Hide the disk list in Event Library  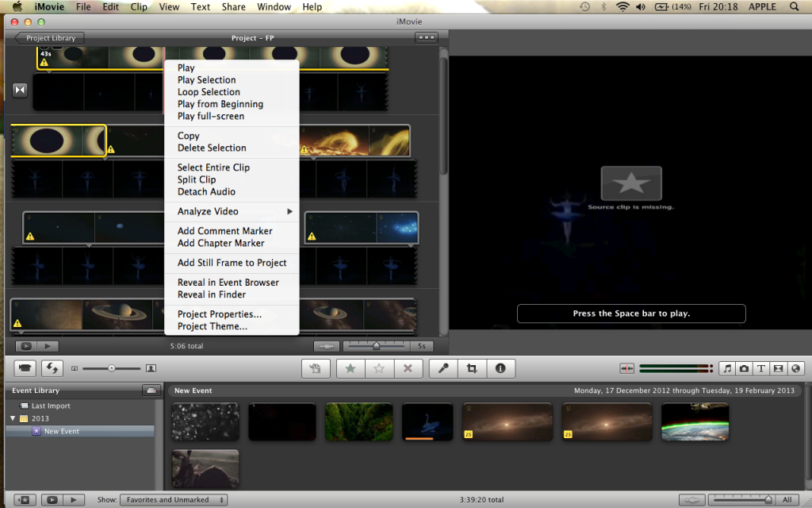pyautogui.click(x=151, y=391)
